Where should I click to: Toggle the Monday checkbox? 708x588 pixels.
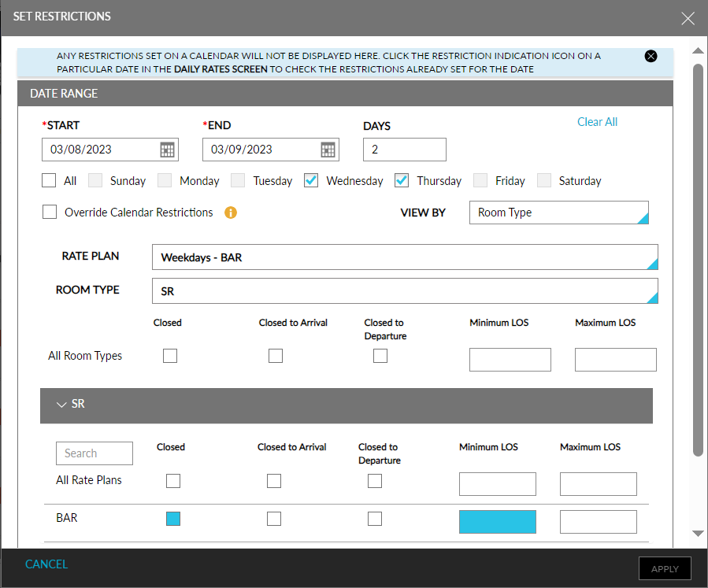click(x=165, y=180)
